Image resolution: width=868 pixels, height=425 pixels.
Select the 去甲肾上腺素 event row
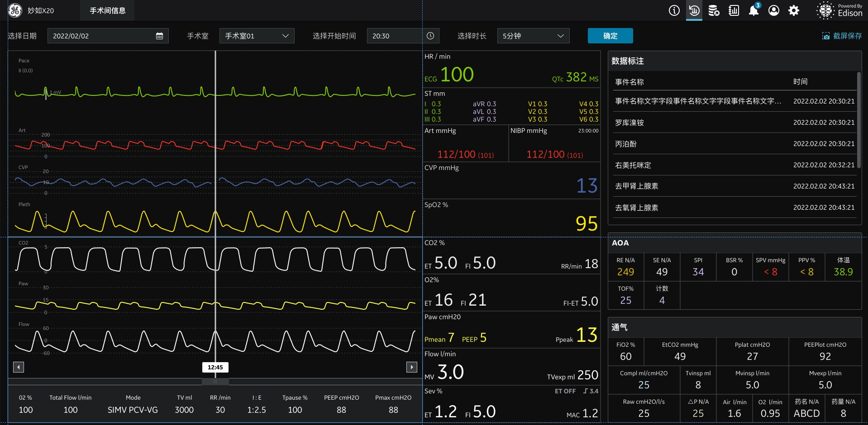point(734,186)
